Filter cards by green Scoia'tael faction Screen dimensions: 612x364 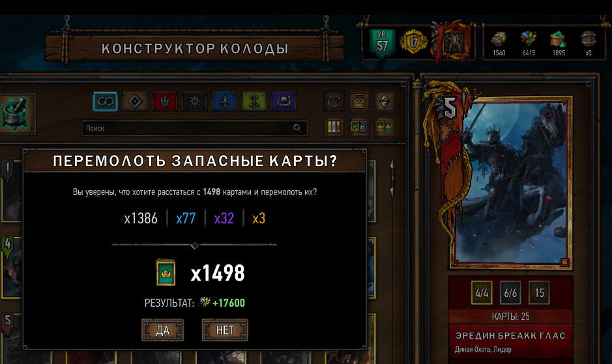click(254, 102)
